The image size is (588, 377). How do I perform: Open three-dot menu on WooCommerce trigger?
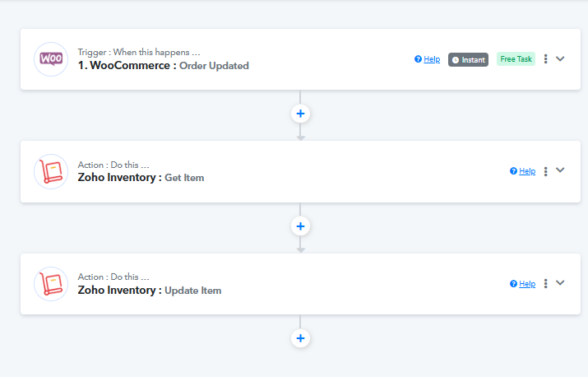click(x=545, y=59)
